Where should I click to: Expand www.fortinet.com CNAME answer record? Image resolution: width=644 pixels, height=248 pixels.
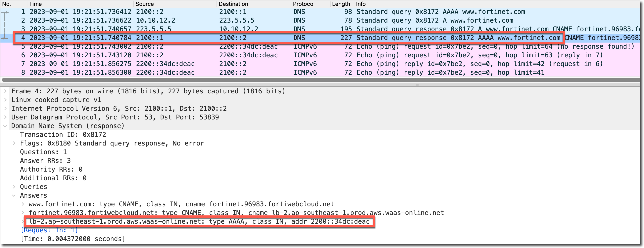(23, 204)
